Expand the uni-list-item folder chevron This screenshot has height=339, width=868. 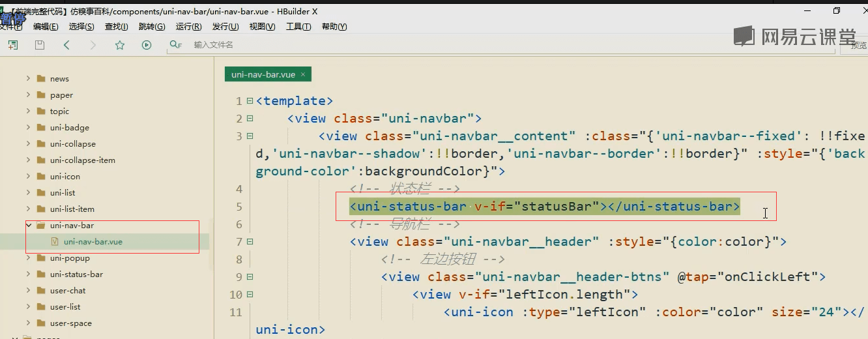[x=28, y=209]
